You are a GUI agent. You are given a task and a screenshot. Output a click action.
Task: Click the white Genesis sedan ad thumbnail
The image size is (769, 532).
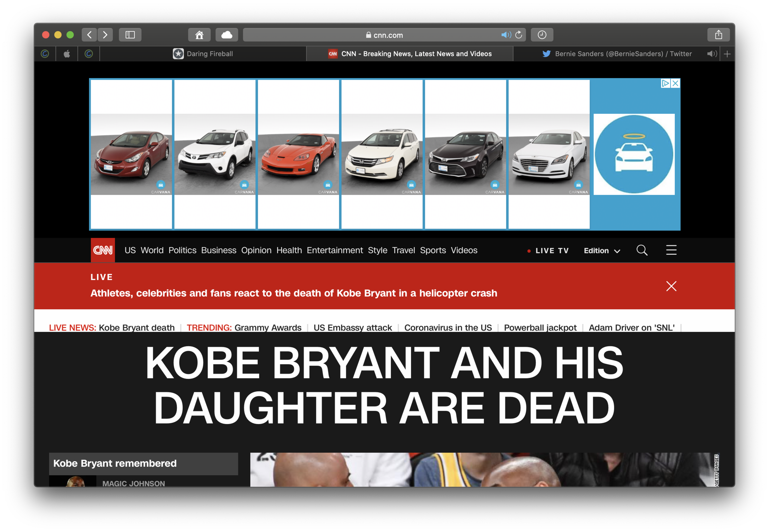549,154
